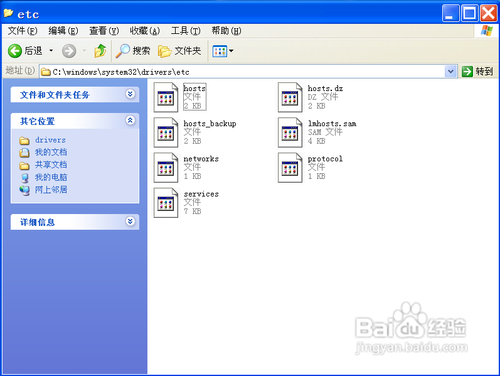Click the drivers folder link
This screenshot has height=376, width=500.
pyautogui.click(x=50, y=140)
